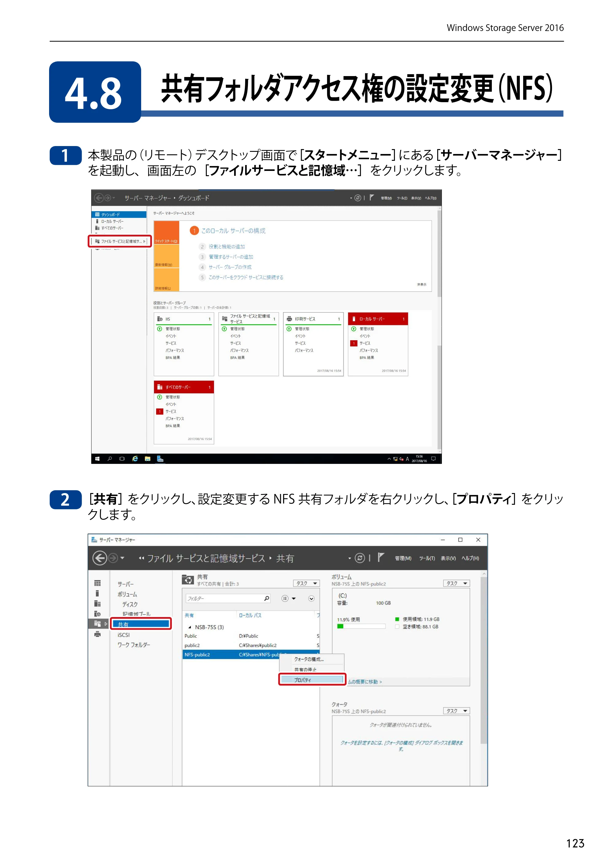
Task: Click the refresh icon in the shares window header
Action: [360, 558]
